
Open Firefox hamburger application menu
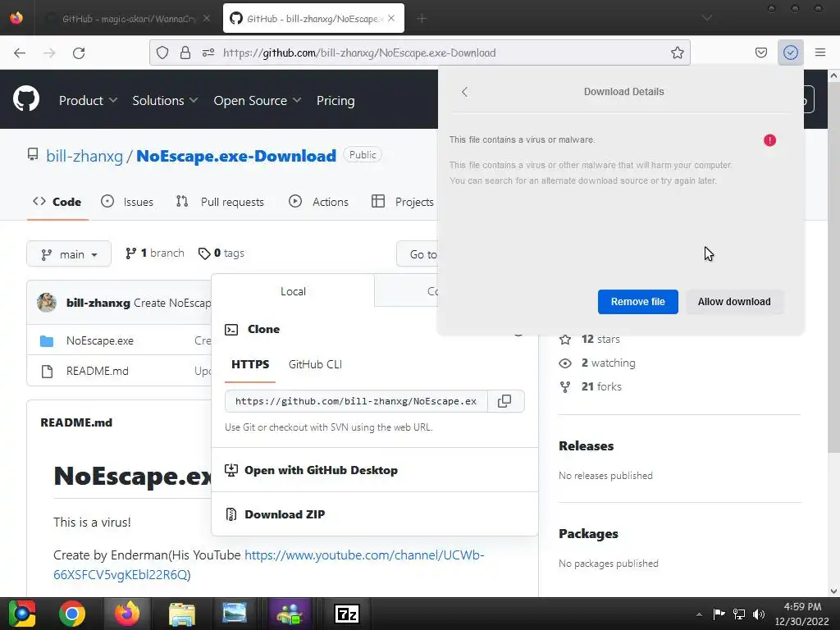819,52
